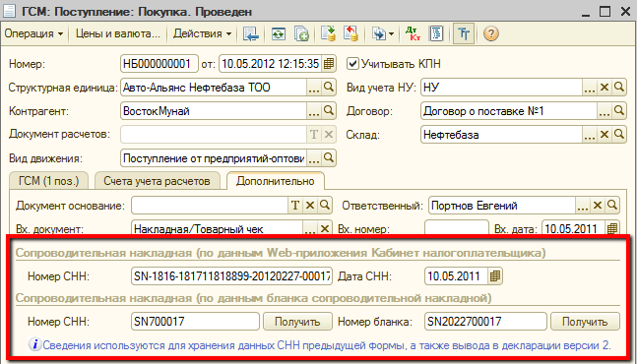Click Получить button next to Номер СНН

(x=297, y=322)
